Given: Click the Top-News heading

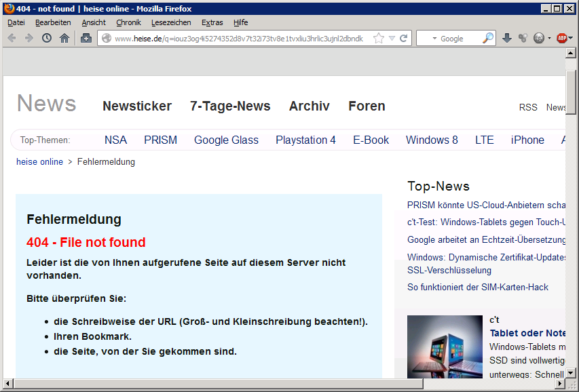Looking at the screenshot, I should (438, 186).
